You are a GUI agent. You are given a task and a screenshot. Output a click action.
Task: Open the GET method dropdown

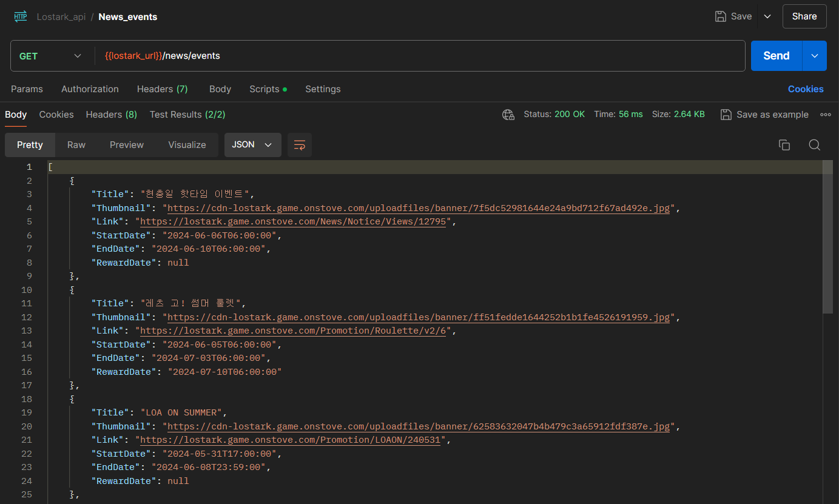click(x=50, y=56)
